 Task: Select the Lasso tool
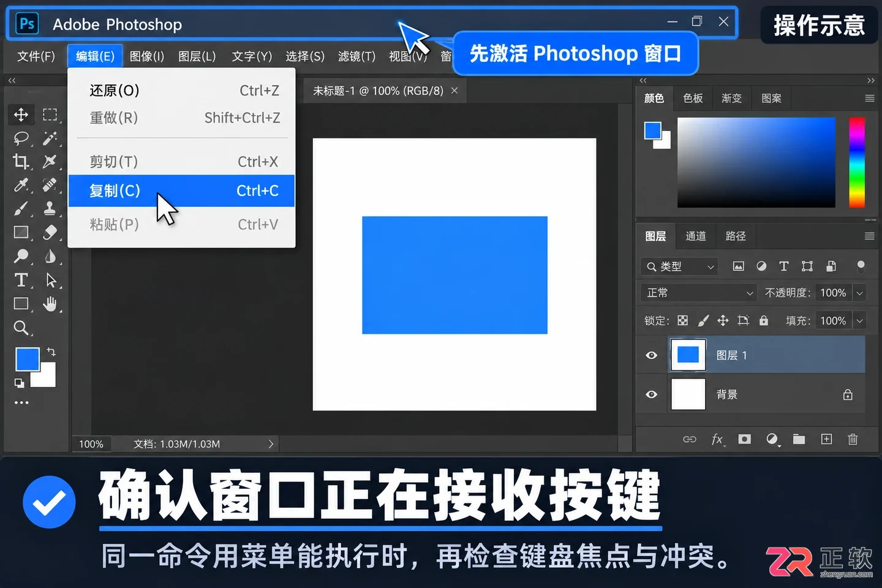(x=21, y=138)
